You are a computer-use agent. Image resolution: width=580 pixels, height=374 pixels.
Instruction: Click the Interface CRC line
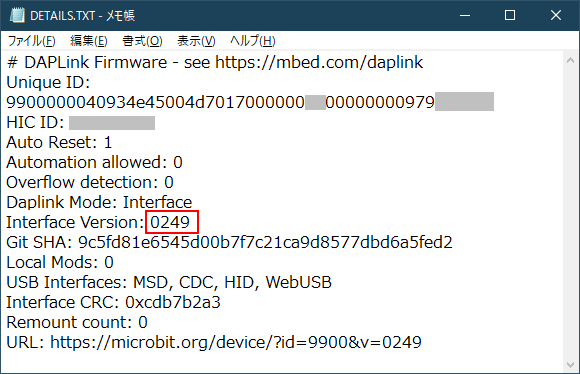[x=114, y=302]
